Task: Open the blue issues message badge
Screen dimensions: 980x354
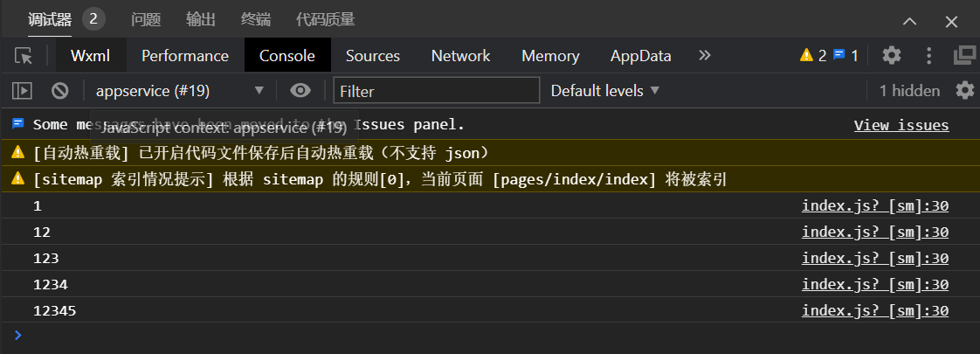Action: tap(846, 56)
